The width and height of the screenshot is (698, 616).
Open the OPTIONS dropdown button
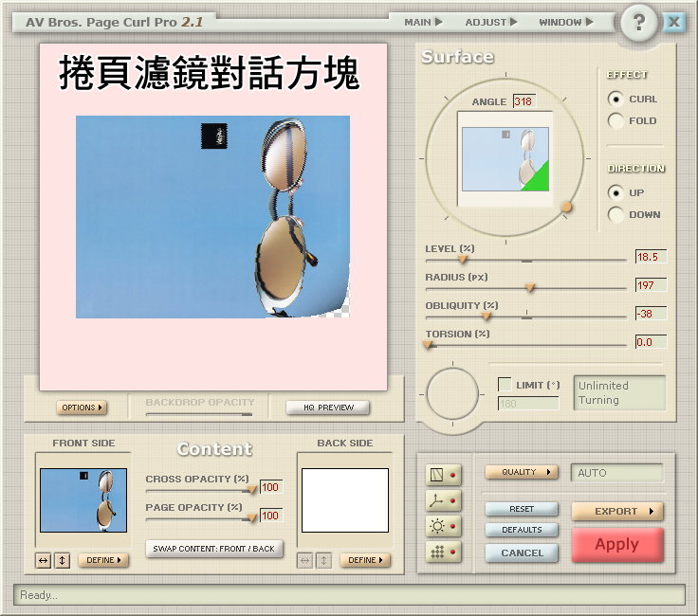(x=82, y=408)
